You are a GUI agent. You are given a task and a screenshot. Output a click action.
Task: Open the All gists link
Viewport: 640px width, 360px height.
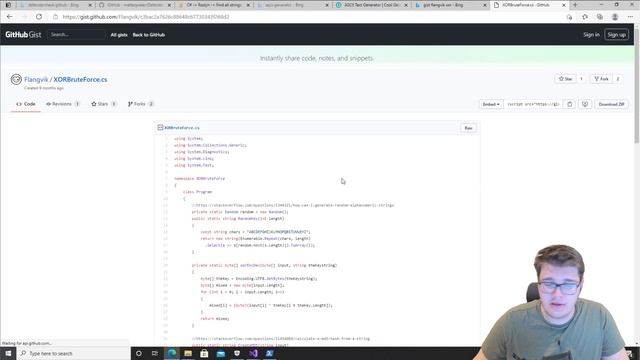(x=119, y=35)
